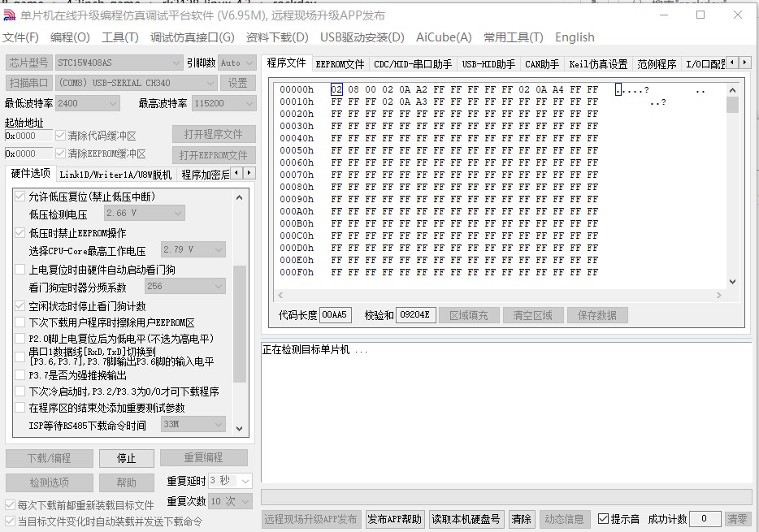Viewport: 759px width, 532px height.
Task: Switch language via English menu
Action: click(575, 37)
